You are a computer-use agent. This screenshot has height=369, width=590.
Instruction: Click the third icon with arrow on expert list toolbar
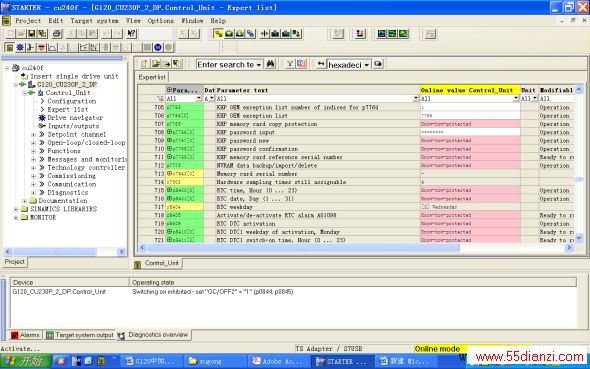(x=166, y=64)
